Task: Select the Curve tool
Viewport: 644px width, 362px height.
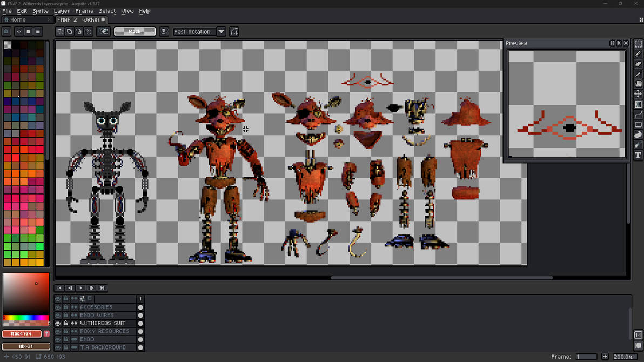Action: pos(638,114)
